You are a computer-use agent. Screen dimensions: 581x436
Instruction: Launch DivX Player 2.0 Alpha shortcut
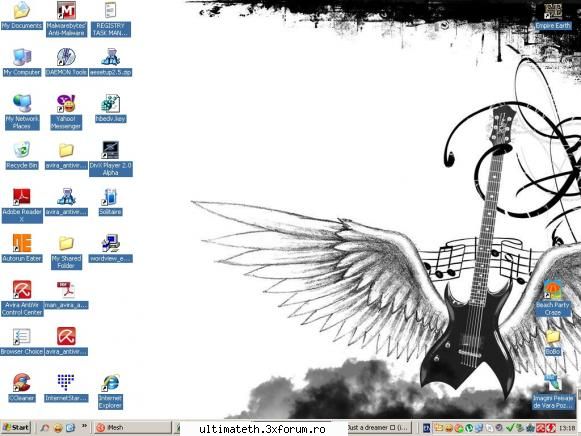(110, 150)
